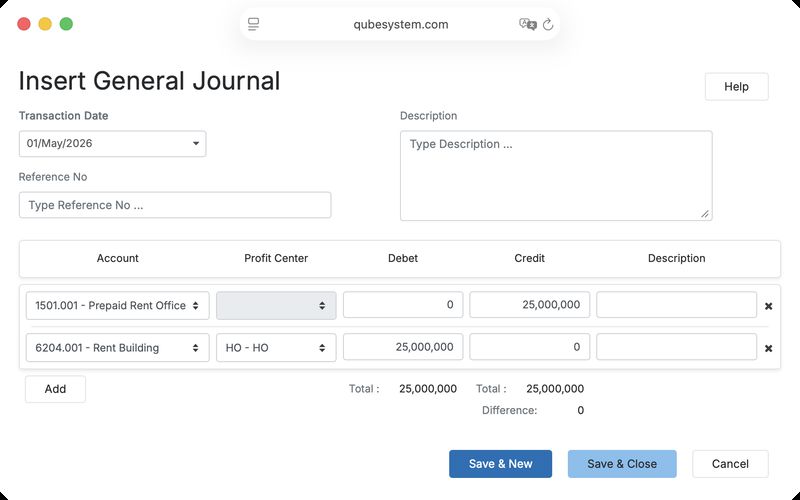This screenshot has height=500, width=800.
Task: Click the Transaction Date label
Action: tap(63, 116)
